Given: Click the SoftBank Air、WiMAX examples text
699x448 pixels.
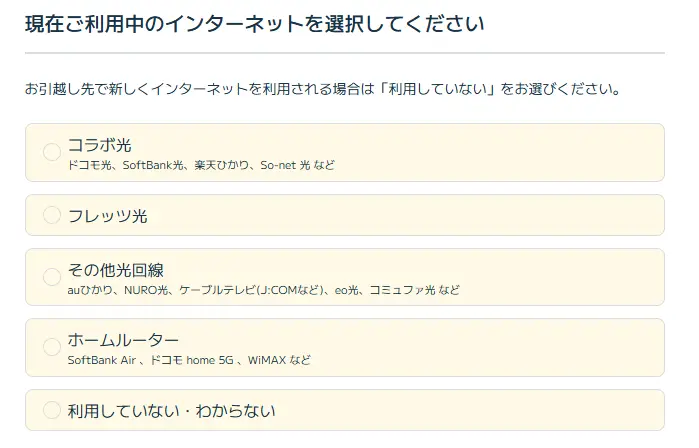Looking at the screenshot, I should [188, 360].
